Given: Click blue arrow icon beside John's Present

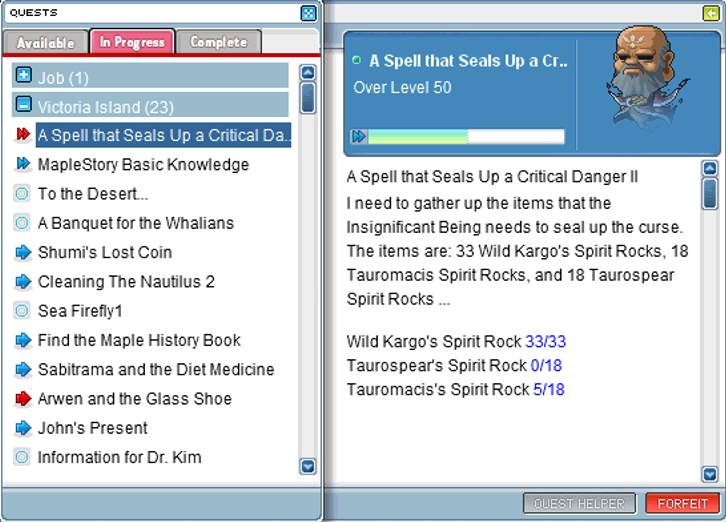Looking at the screenshot, I should (x=23, y=428).
